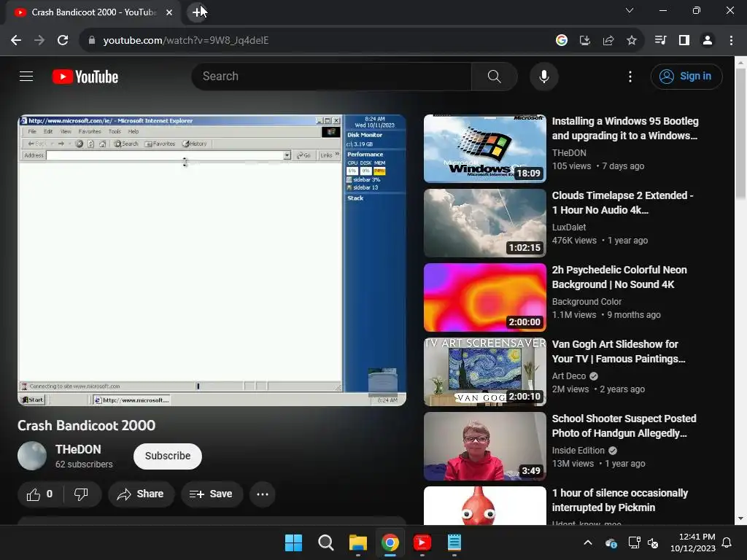Screen dimensions: 747x560
Task: Focus the YouTube Search input field
Action: (x=332, y=76)
